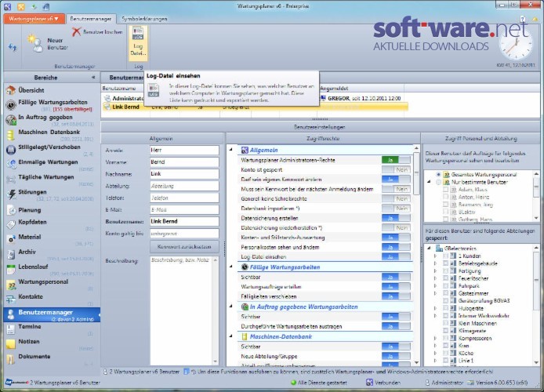Open Kopfdaten sidebar entry
This screenshot has height=392, width=544.
click(x=52, y=224)
